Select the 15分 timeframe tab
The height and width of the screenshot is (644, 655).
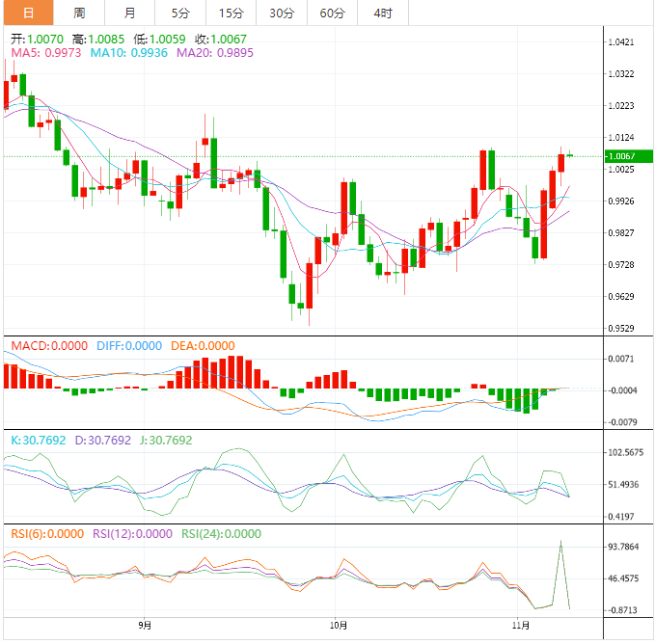[232, 13]
